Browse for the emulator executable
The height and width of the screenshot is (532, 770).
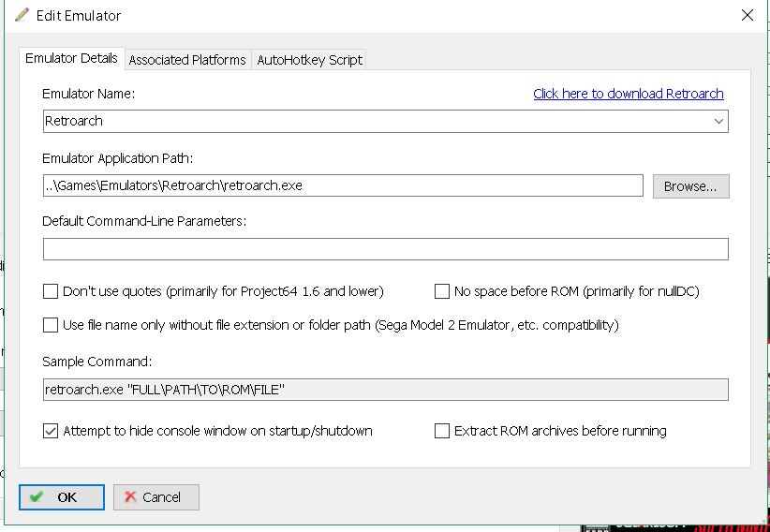coord(690,186)
